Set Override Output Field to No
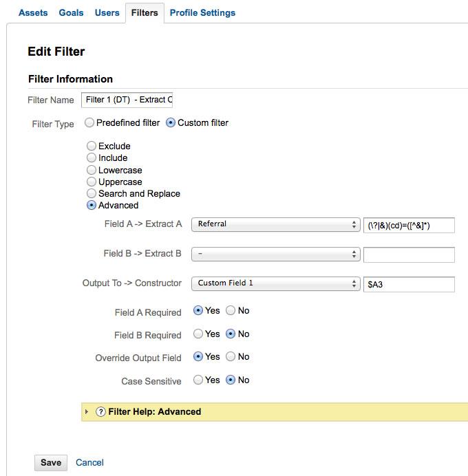468x476 pixels. click(231, 357)
